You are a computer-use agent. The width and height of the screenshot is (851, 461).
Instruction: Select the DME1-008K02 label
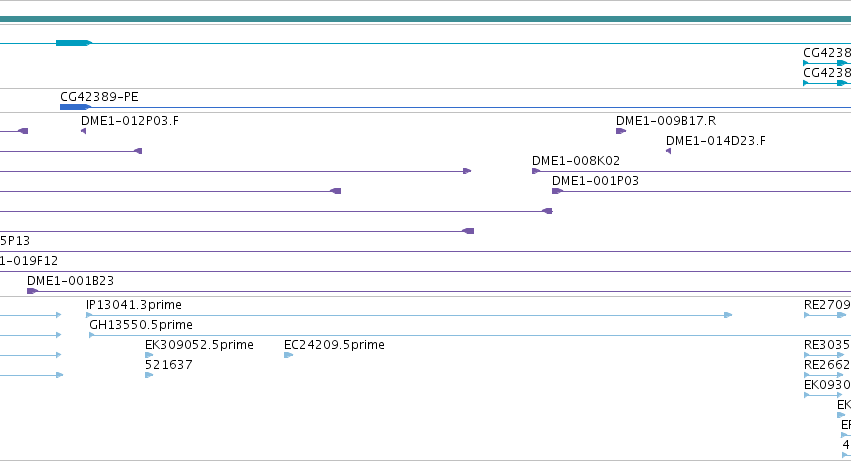point(576,161)
